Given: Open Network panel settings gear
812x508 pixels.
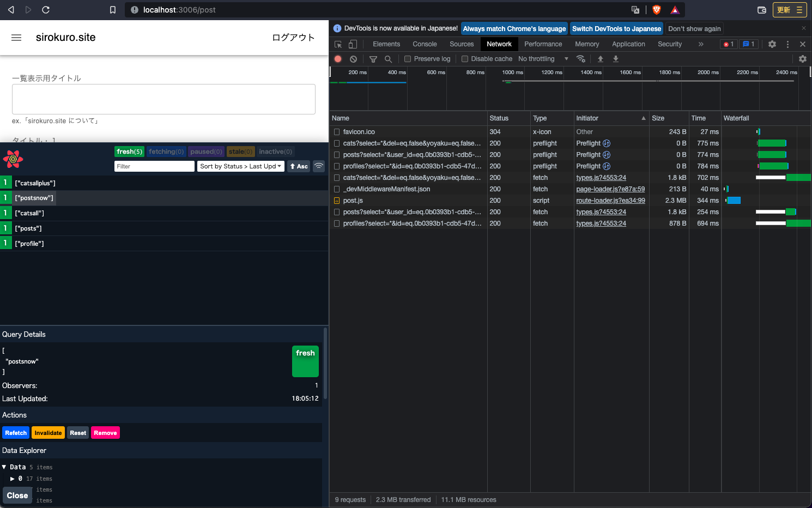Looking at the screenshot, I should [803, 59].
